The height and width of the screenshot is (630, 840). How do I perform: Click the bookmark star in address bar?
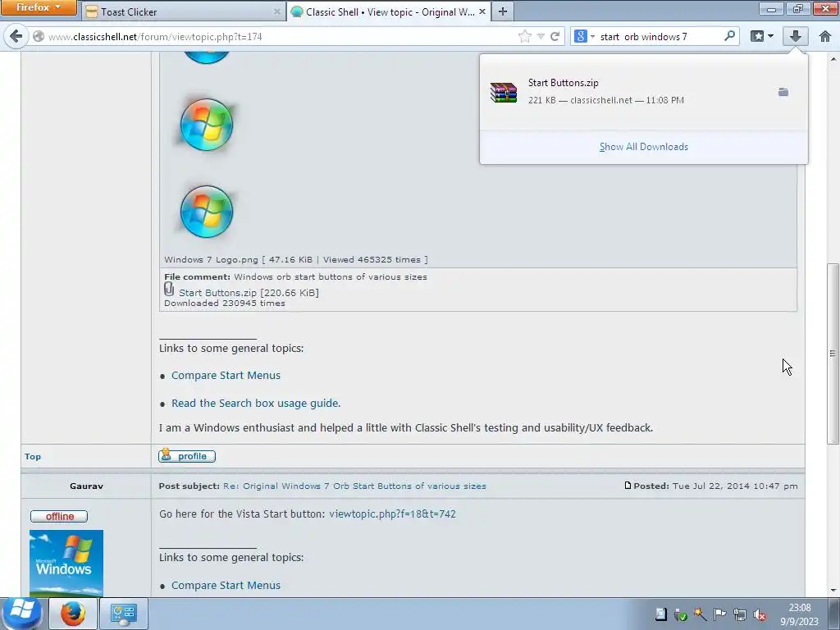pyautogui.click(x=525, y=36)
